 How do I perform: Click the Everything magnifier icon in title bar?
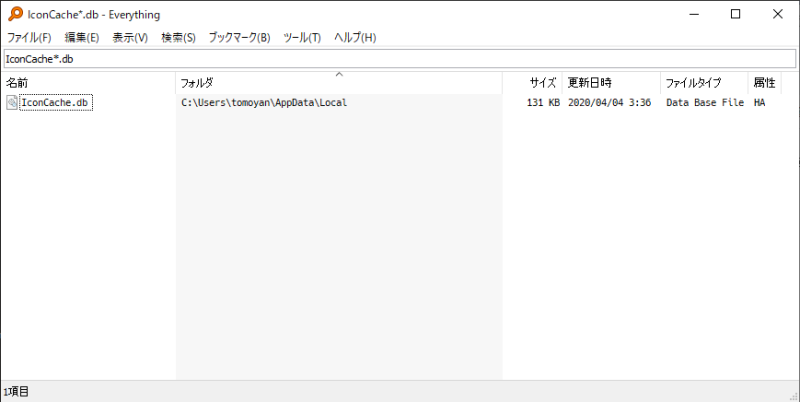(x=15, y=14)
